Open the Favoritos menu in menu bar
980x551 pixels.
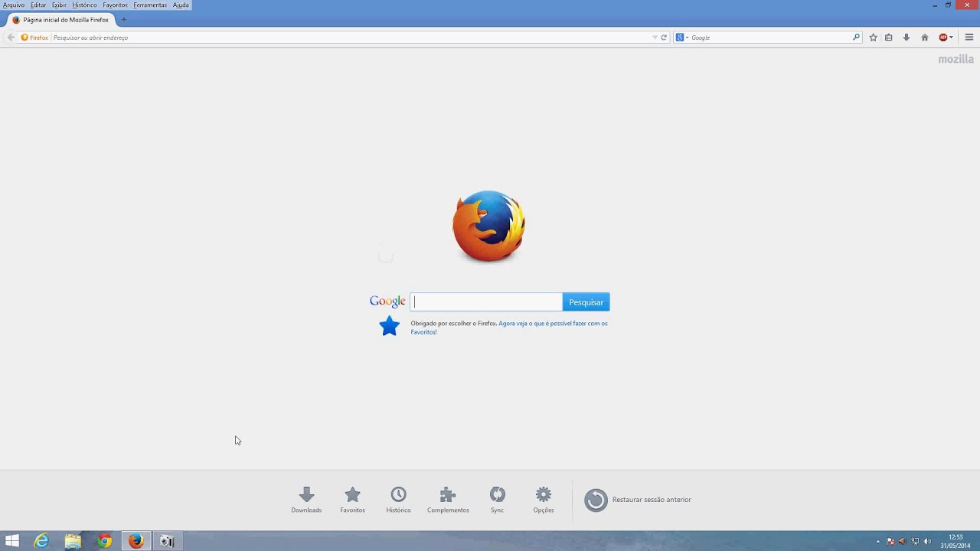pos(115,5)
